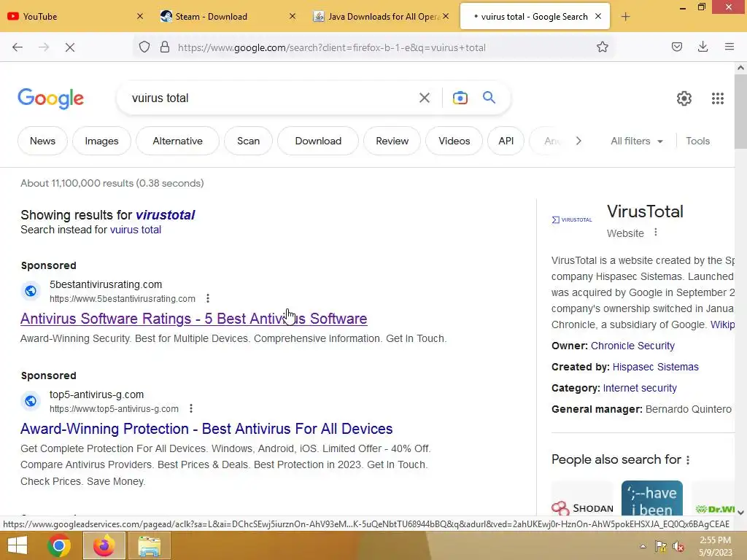Open the have i been related thumbnail

coord(651,498)
